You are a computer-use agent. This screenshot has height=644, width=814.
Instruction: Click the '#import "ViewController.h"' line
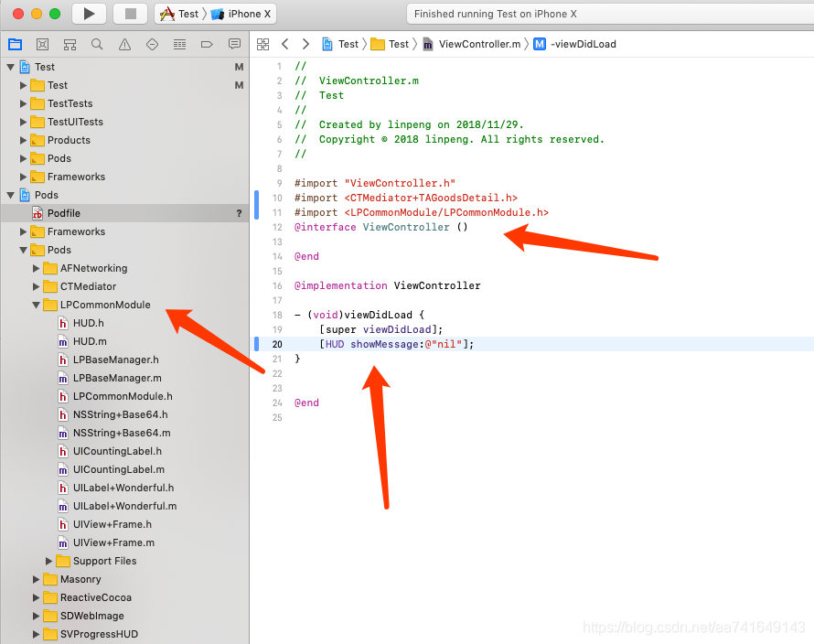pos(375,183)
